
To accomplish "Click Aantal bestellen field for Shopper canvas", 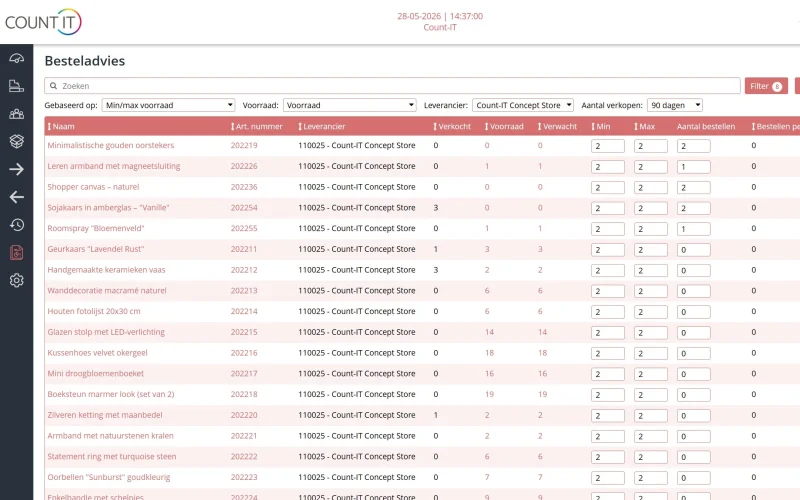I will point(693,188).
